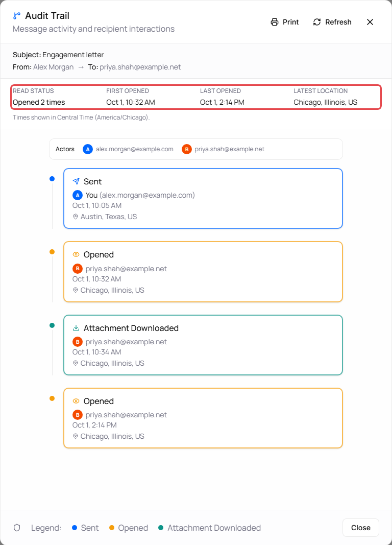392x545 pixels.
Task: Click location pin next to Austin, Texas, US
Action: 76,217
